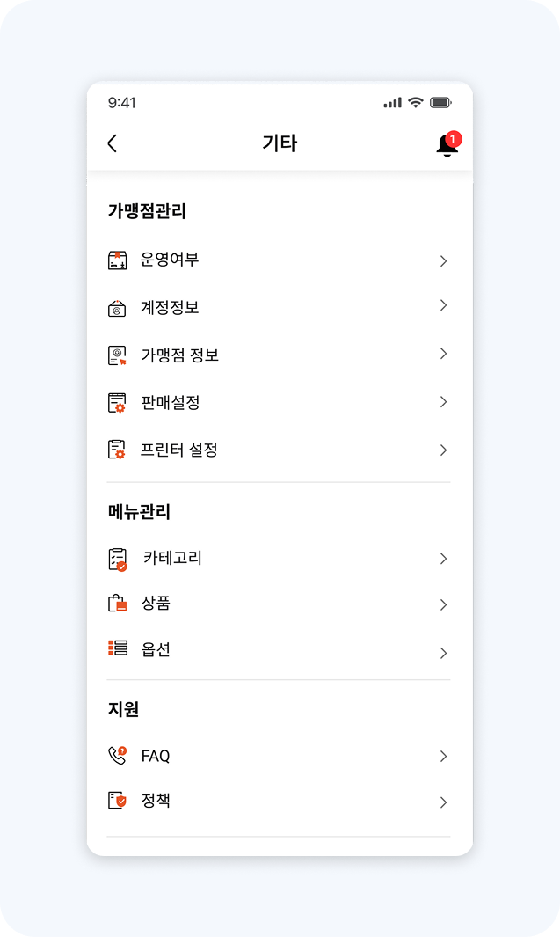Click the 계정정보 camera icon
This screenshot has height=937, width=560.
[x=118, y=308]
